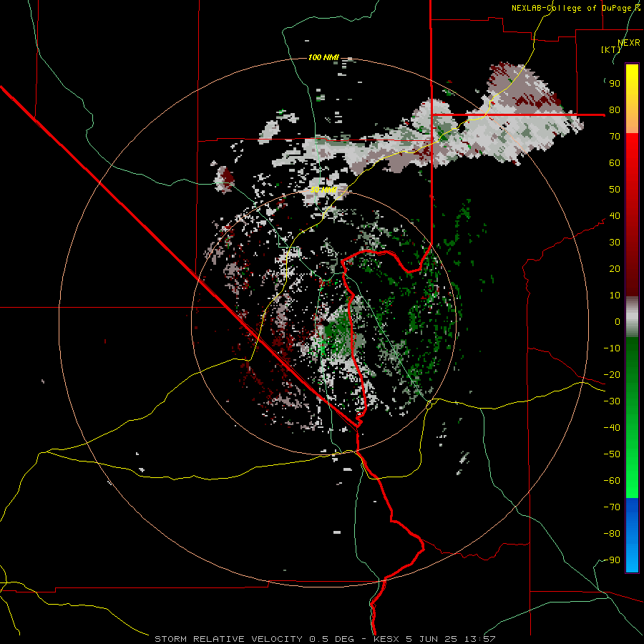Click the yellow top segment of velocity scale

tap(632, 99)
